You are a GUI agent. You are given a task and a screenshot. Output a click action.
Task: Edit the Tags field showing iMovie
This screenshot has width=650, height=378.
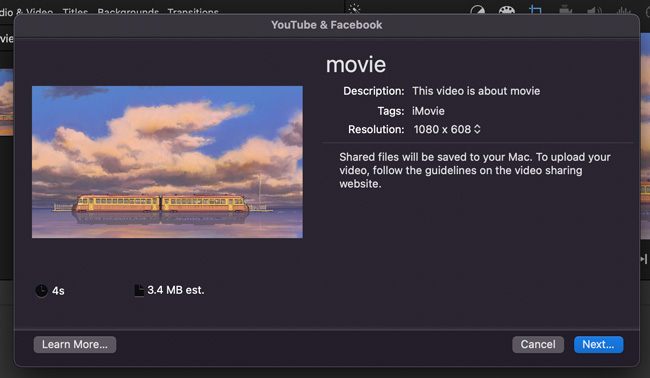click(x=428, y=111)
